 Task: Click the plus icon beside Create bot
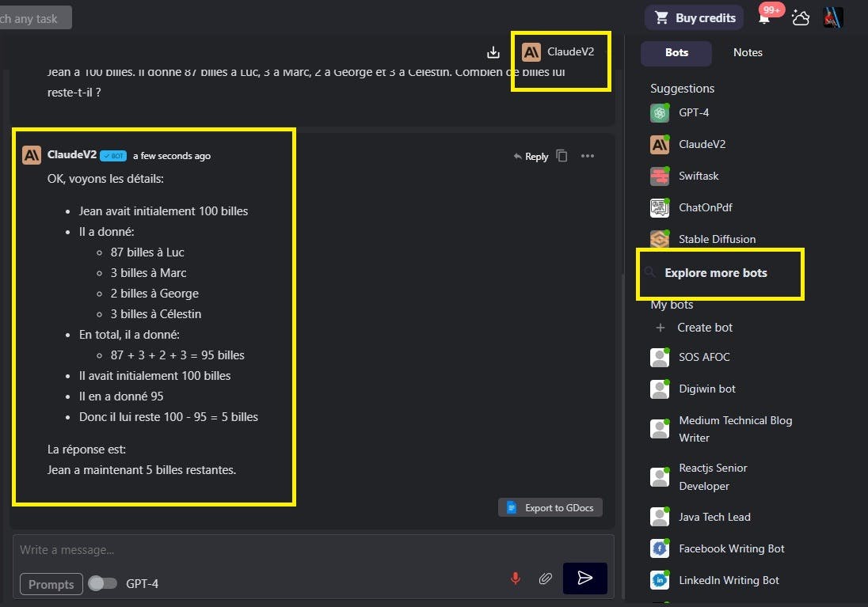(x=660, y=328)
